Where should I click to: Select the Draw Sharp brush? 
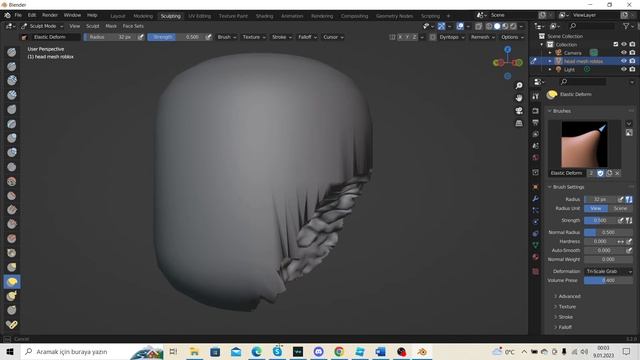pos(12,67)
